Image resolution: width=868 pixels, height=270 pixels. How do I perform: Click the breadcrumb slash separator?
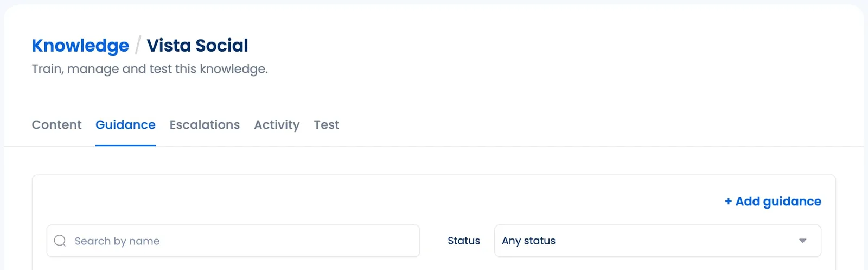coord(138,46)
